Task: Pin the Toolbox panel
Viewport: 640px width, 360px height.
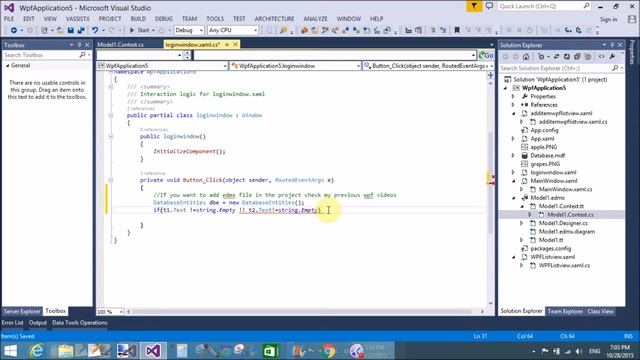Action: [79, 45]
